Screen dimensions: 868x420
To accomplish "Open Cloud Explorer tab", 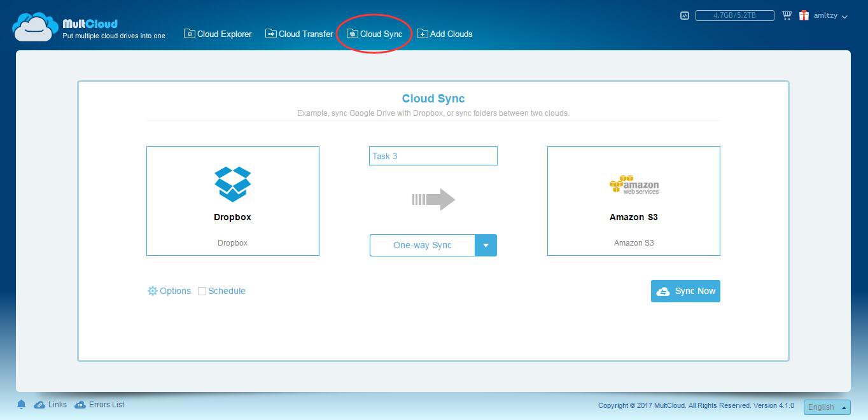I will 218,34.
